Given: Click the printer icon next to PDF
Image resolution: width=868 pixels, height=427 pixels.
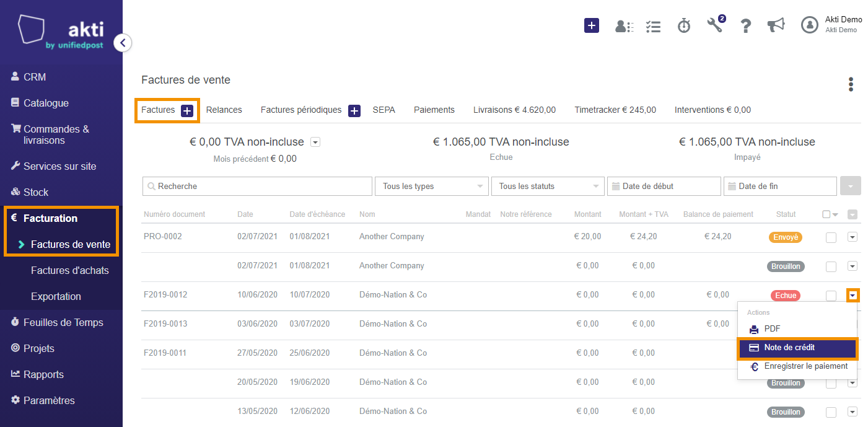Looking at the screenshot, I should 754,329.
